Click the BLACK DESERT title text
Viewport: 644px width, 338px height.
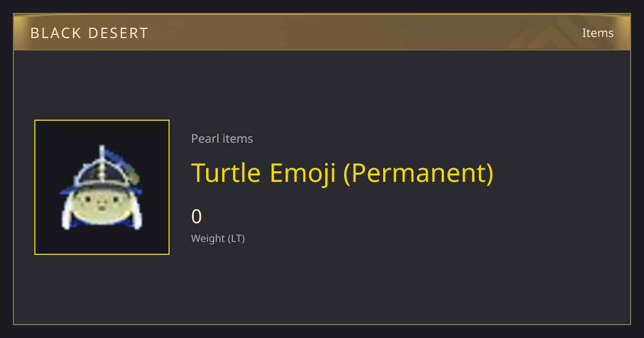89,33
